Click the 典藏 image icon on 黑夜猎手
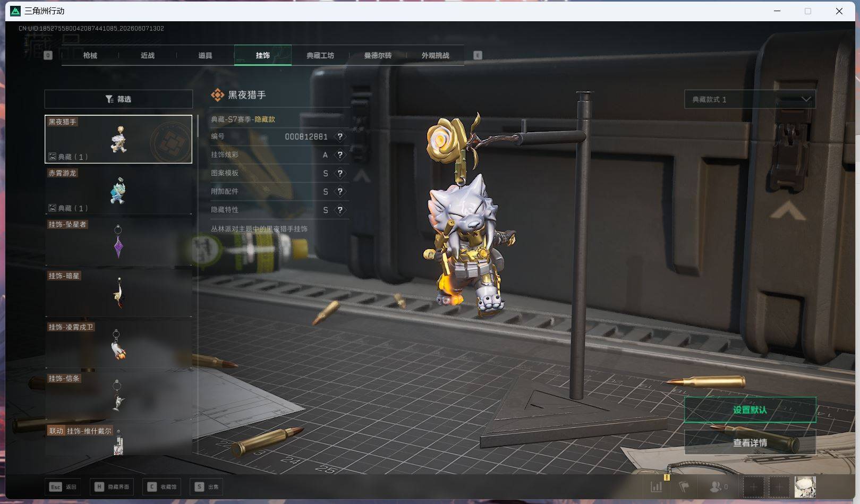This screenshot has height=504, width=860. point(53,157)
